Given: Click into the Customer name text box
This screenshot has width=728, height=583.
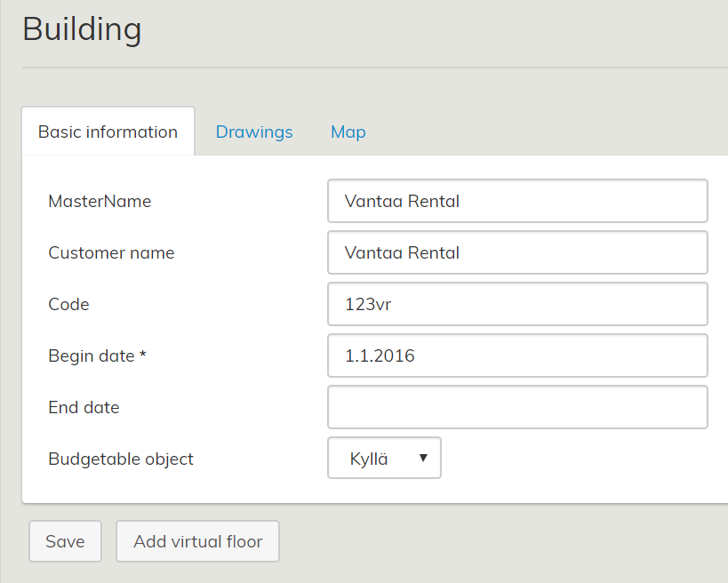Looking at the screenshot, I should (x=517, y=252).
